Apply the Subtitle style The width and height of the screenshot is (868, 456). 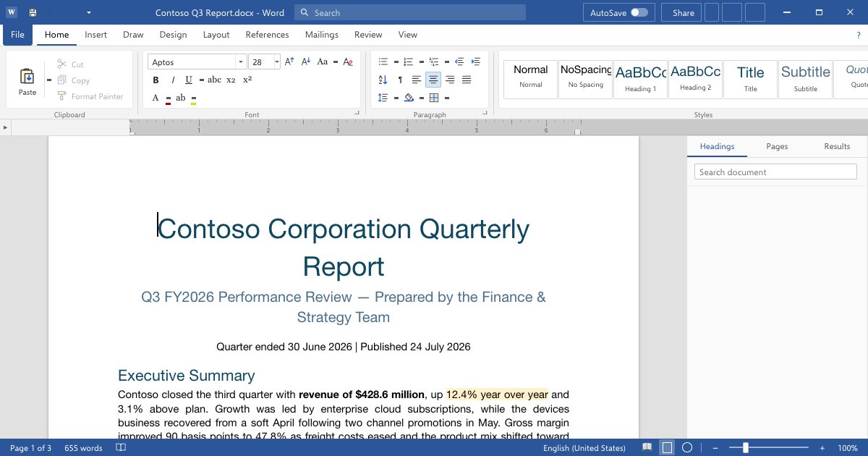(x=806, y=80)
